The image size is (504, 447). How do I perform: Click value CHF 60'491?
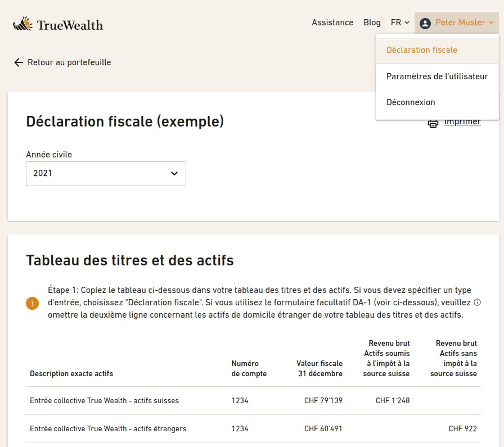click(x=323, y=428)
